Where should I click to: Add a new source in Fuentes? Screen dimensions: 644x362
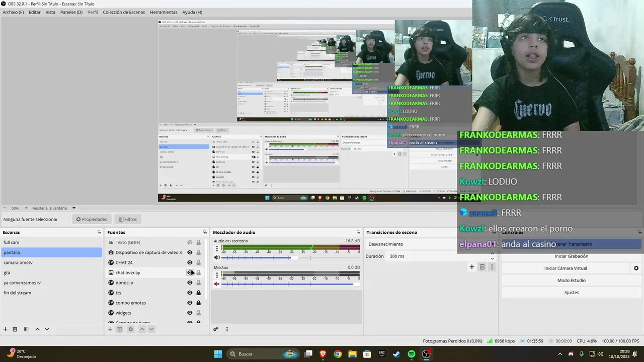[110, 329]
